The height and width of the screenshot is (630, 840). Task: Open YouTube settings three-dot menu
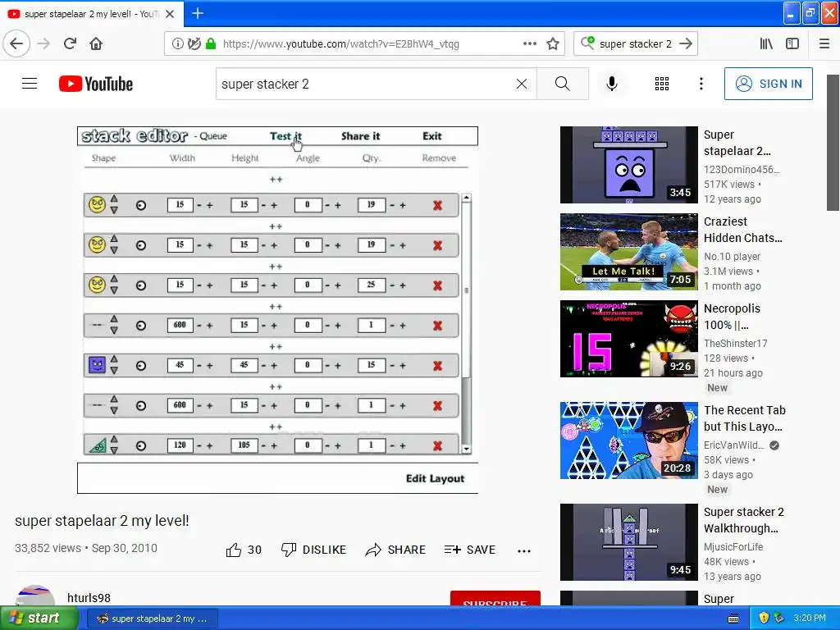coord(701,84)
